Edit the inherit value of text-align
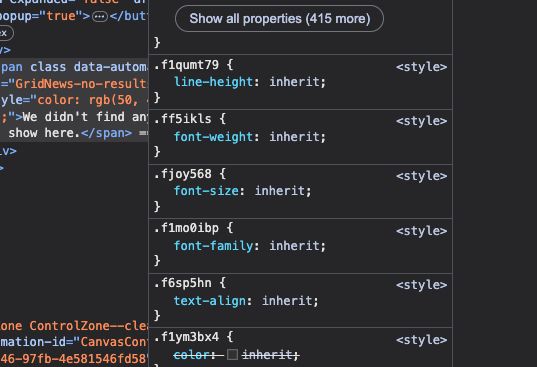The image size is (537, 367). 287,301
